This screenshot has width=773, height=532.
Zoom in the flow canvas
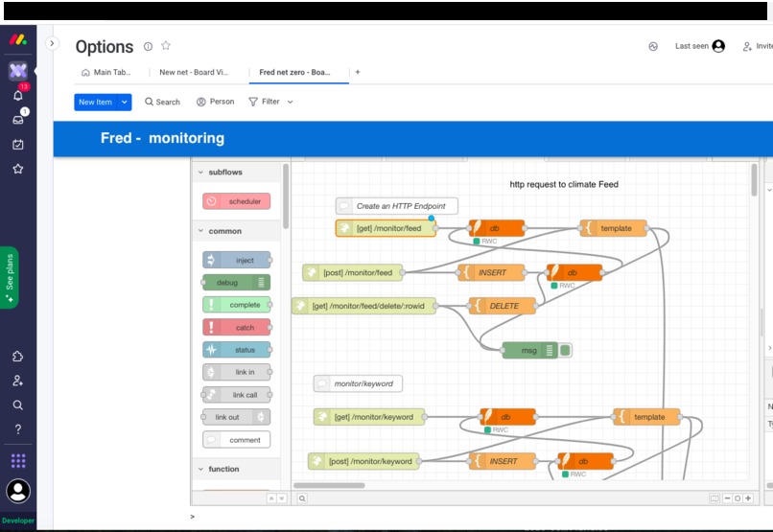tap(748, 498)
